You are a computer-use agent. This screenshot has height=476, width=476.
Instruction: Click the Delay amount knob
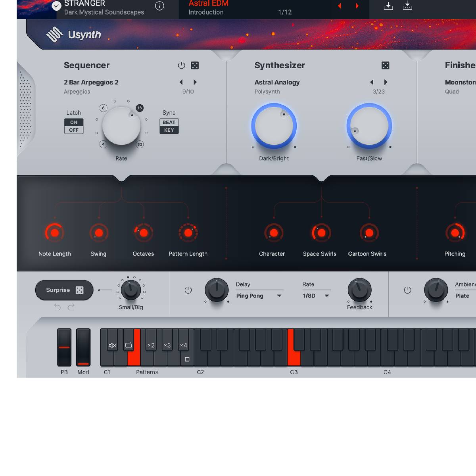217,290
